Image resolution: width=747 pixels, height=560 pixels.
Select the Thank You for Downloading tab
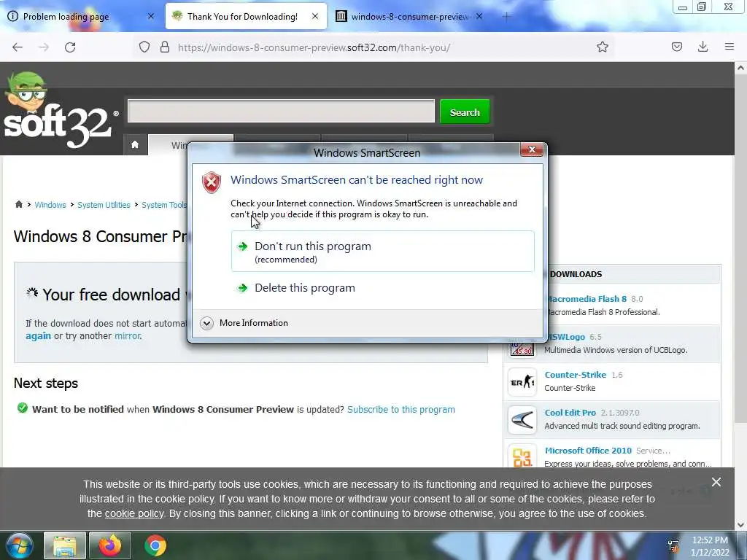point(247,16)
